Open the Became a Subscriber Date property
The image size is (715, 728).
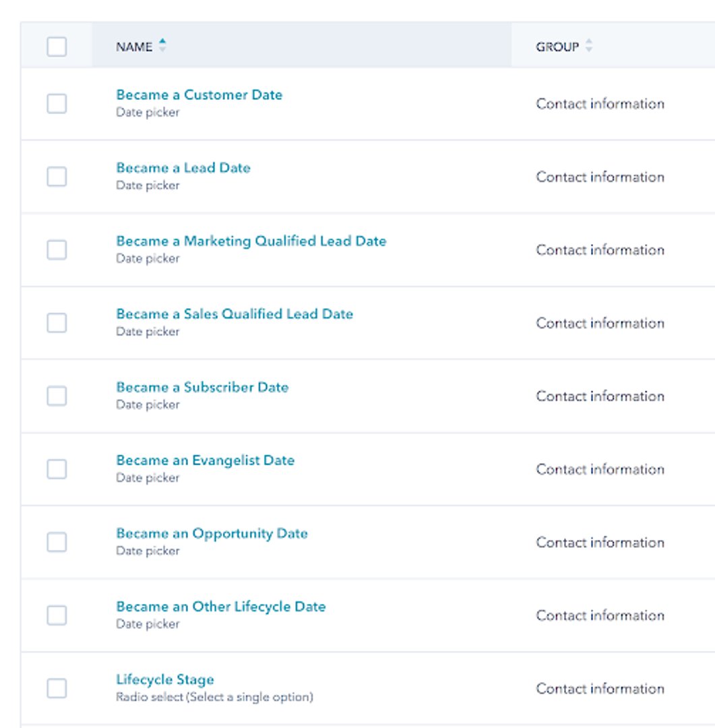204,387
